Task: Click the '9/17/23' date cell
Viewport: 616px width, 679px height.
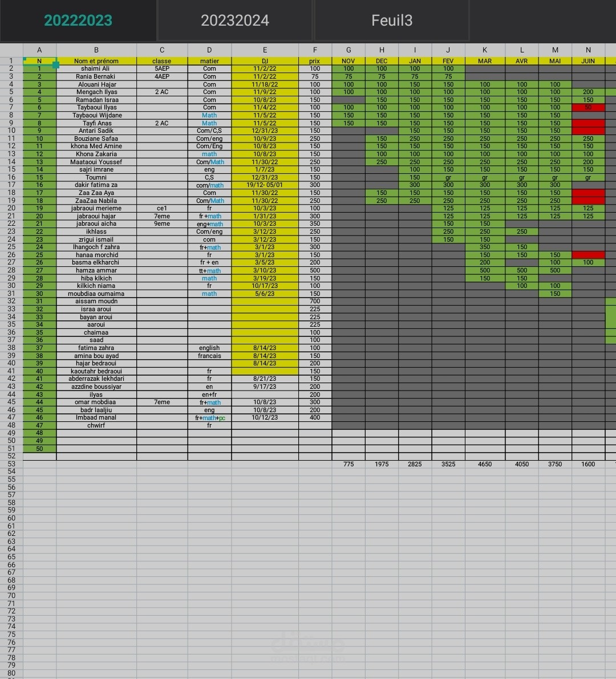Action: (265, 387)
